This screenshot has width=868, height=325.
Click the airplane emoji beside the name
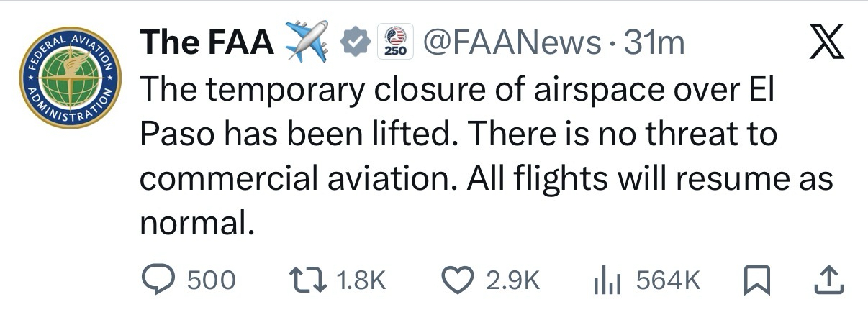pos(307,42)
